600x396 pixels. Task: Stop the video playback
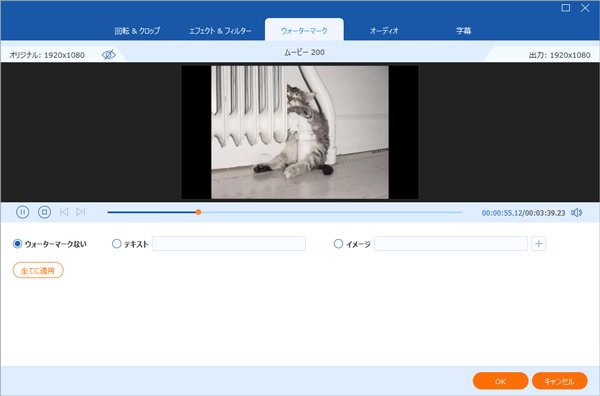click(44, 212)
